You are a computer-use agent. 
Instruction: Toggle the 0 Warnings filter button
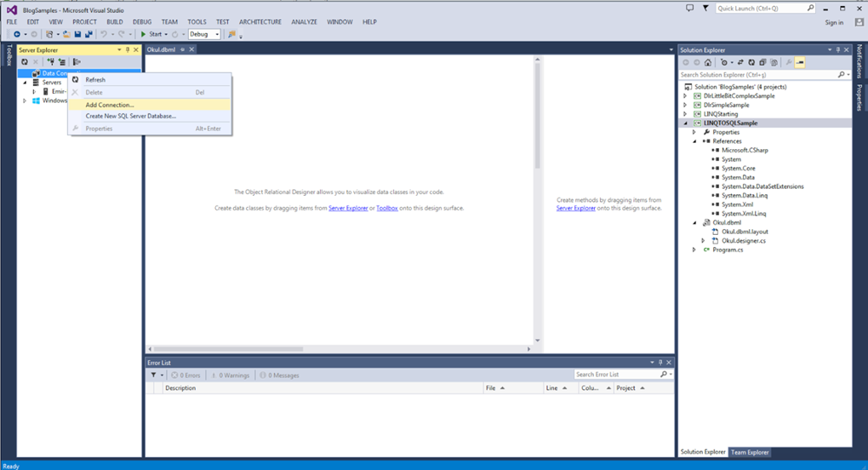pos(231,375)
